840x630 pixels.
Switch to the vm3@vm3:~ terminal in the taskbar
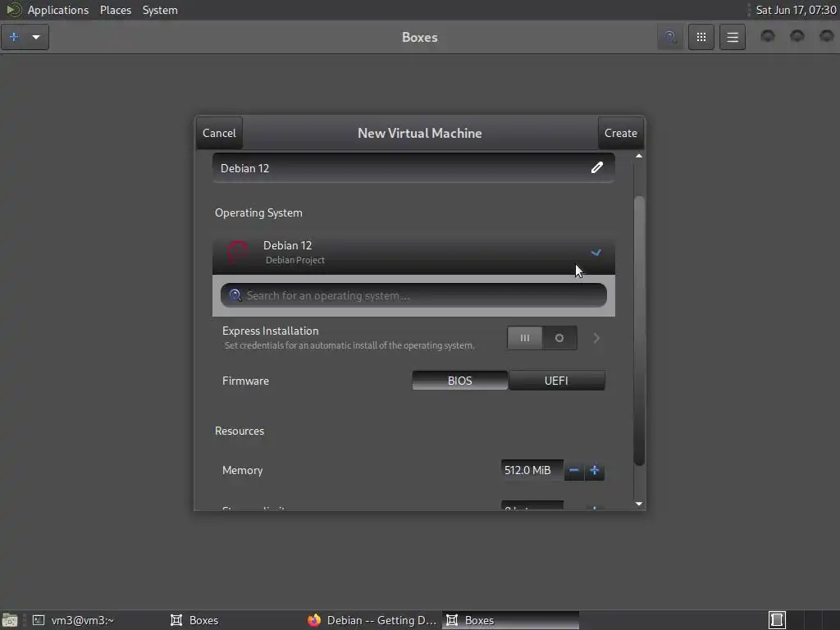tap(73, 620)
